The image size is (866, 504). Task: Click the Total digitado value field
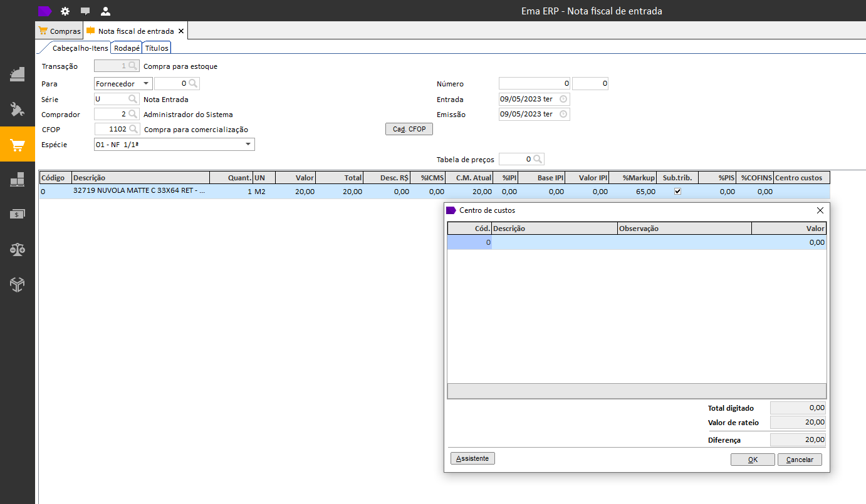(x=798, y=408)
